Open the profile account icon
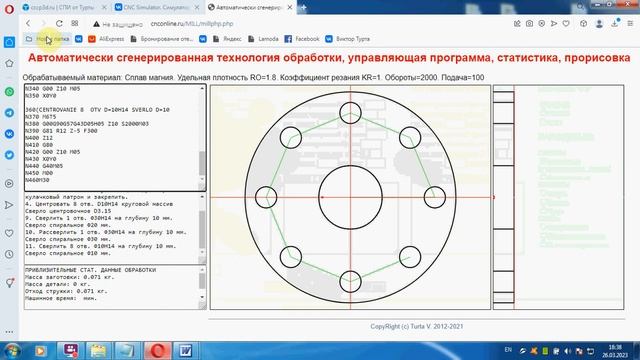 pos(599,24)
